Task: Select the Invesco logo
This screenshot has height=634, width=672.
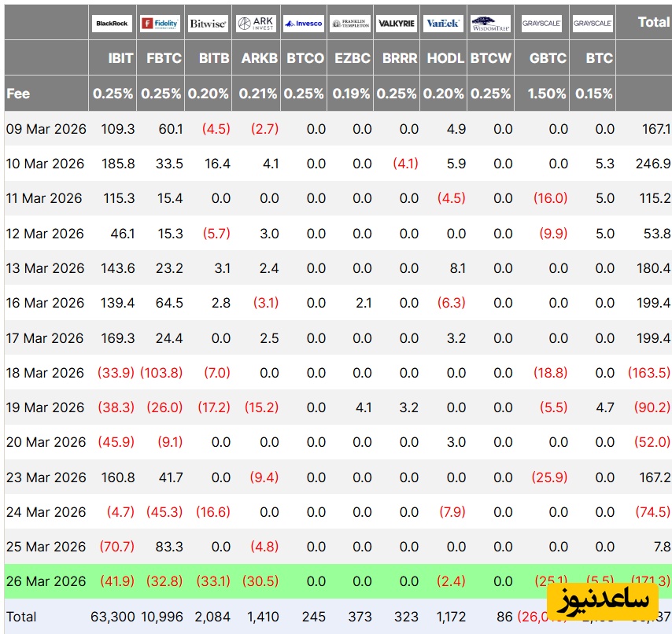Action: 303,24
